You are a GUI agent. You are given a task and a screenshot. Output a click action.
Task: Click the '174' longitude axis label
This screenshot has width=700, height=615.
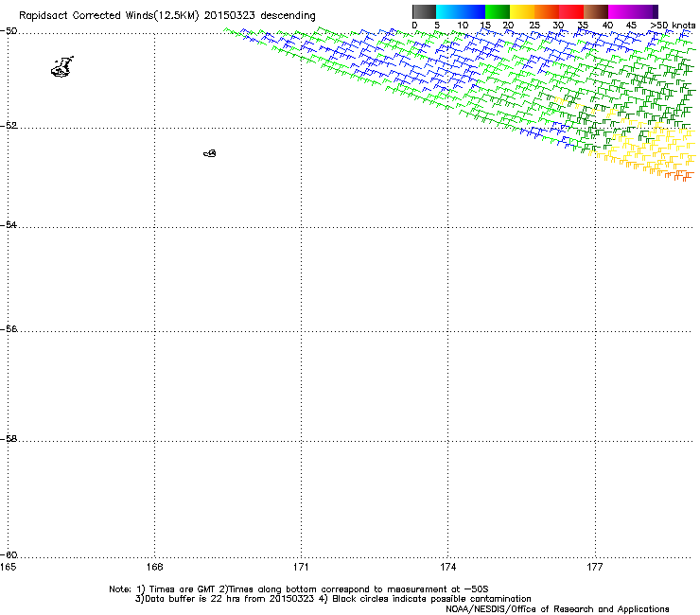pyautogui.click(x=447, y=567)
